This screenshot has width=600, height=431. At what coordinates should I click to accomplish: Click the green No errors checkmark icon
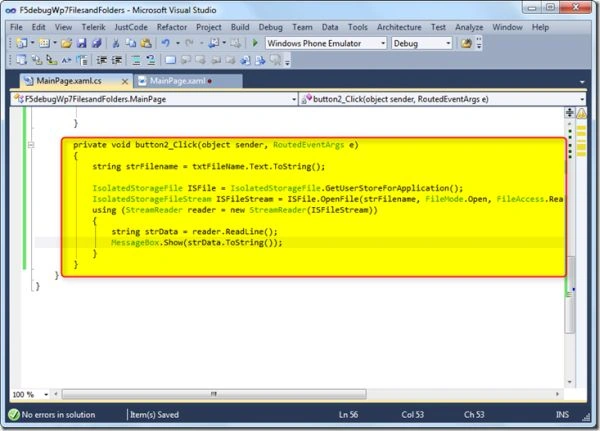coord(14,415)
